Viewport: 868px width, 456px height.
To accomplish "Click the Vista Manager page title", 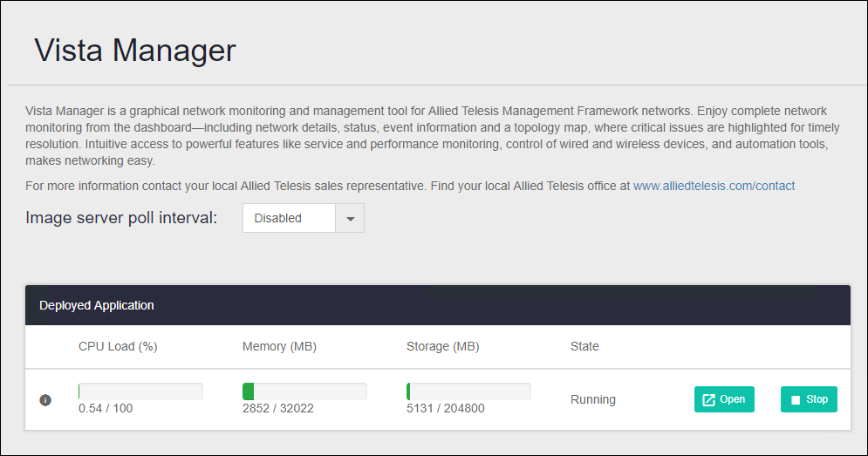I will click(x=135, y=50).
